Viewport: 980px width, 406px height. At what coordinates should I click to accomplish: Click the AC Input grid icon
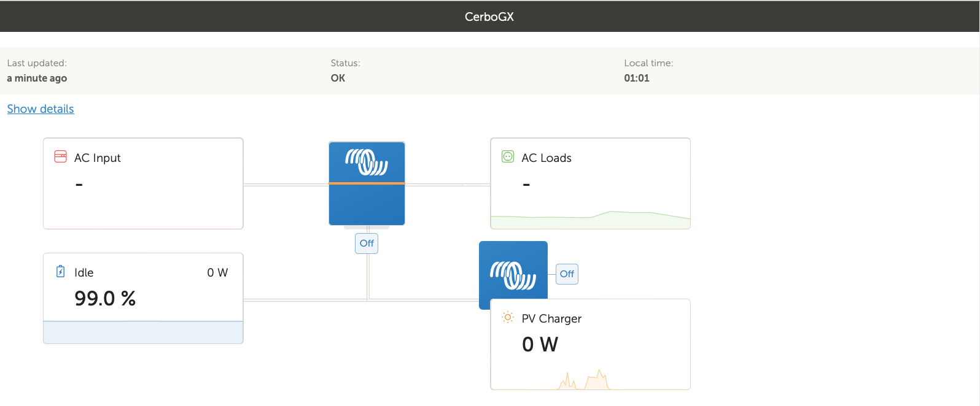tap(60, 157)
